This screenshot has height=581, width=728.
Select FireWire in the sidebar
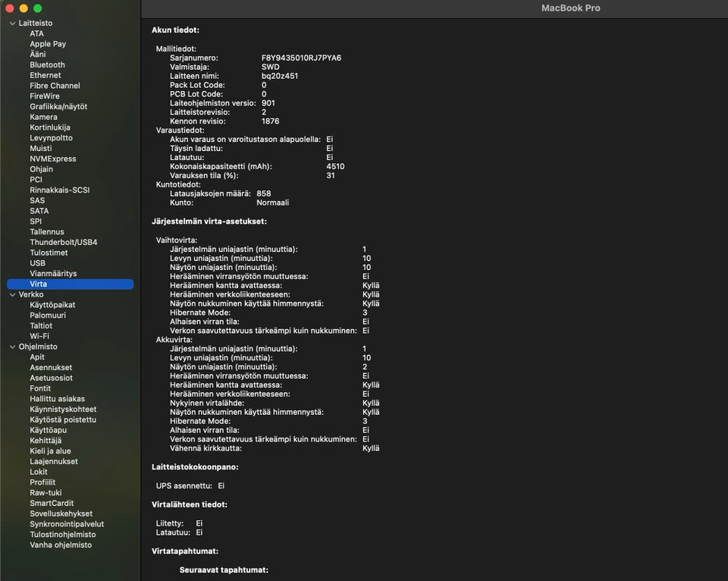tap(45, 96)
